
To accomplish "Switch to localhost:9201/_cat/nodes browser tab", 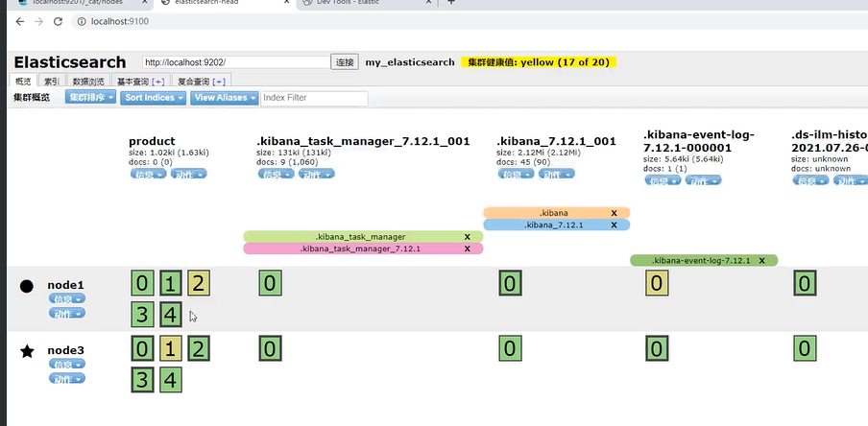I will [x=82, y=3].
